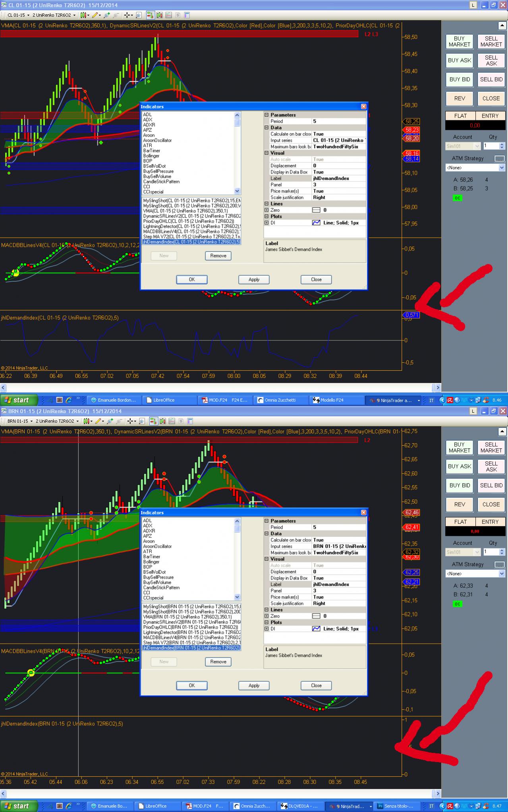The image size is (508, 812).
Task: Click right arrow of CL chart horizontal scrollbar
Action: click(x=437, y=387)
